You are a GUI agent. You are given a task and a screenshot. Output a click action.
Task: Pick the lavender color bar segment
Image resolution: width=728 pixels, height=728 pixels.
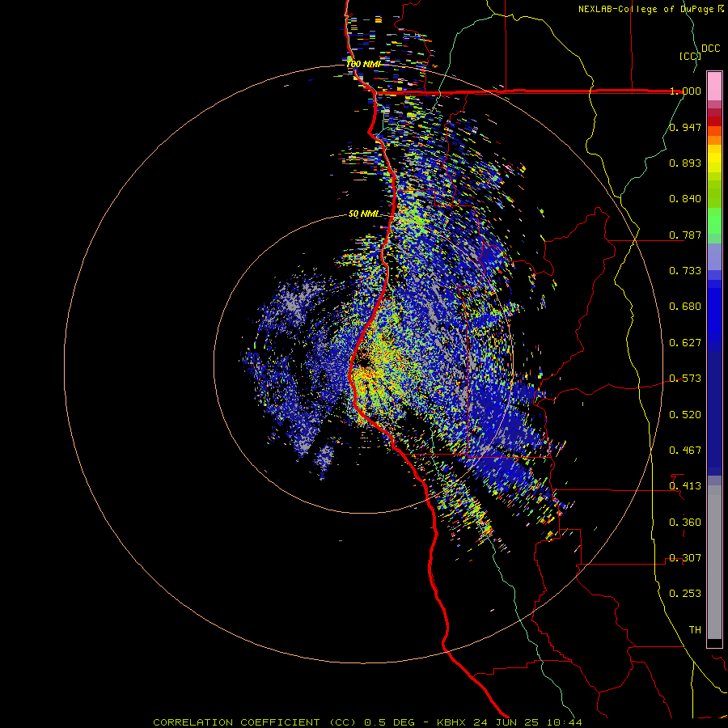[x=714, y=256]
